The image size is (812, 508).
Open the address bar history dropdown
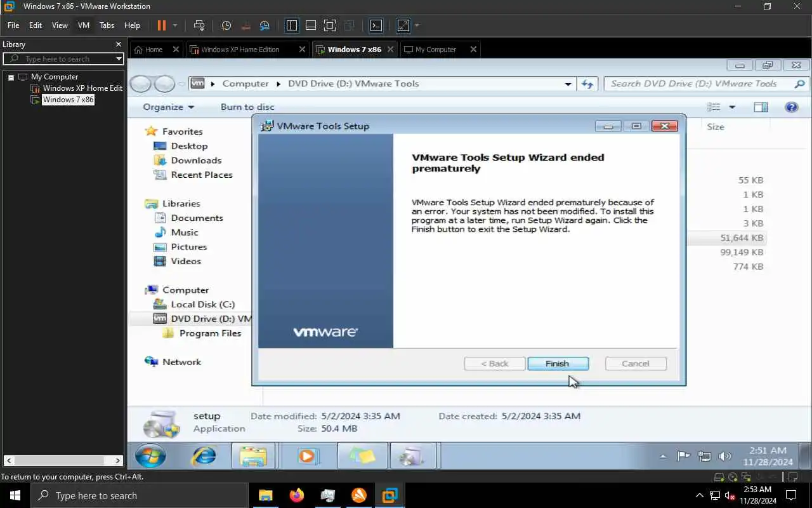[x=568, y=84]
